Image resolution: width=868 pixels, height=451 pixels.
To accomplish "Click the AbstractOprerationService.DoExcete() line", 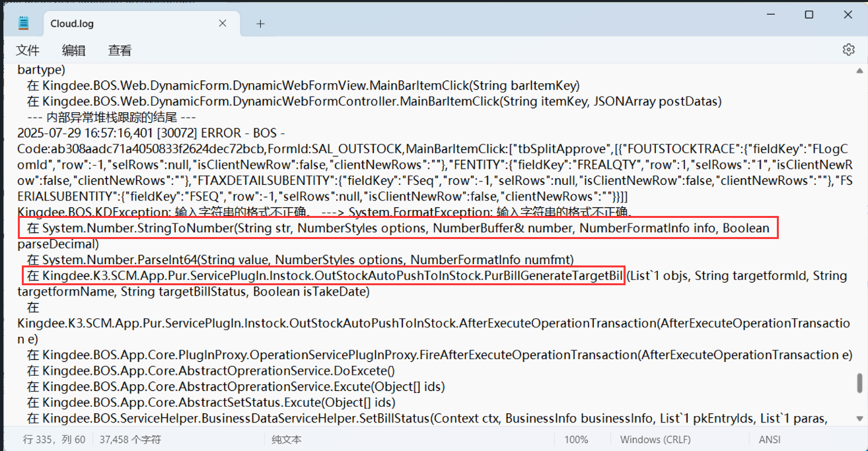I will tap(211, 370).
